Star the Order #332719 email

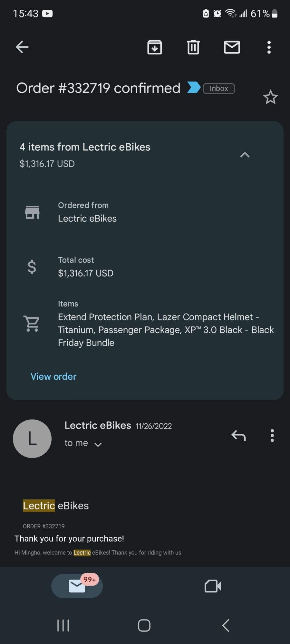click(x=270, y=97)
